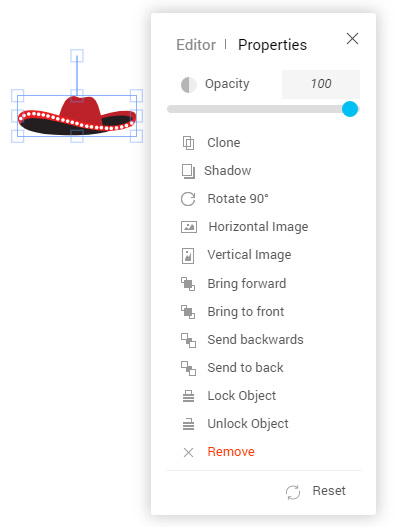The height and width of the screenshot is (527, 400).
Task: Click the rotation handle above the sombrero
Action: 77,56
